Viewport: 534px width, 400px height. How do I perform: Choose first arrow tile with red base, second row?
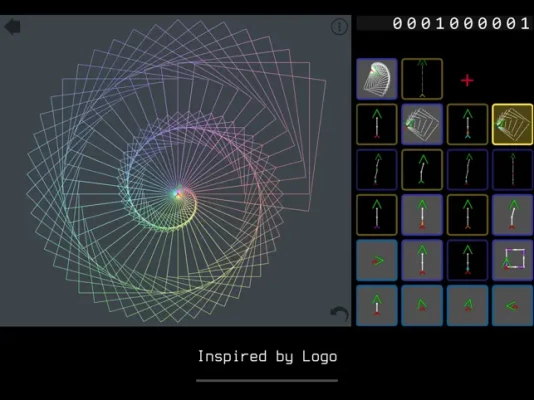377,124
